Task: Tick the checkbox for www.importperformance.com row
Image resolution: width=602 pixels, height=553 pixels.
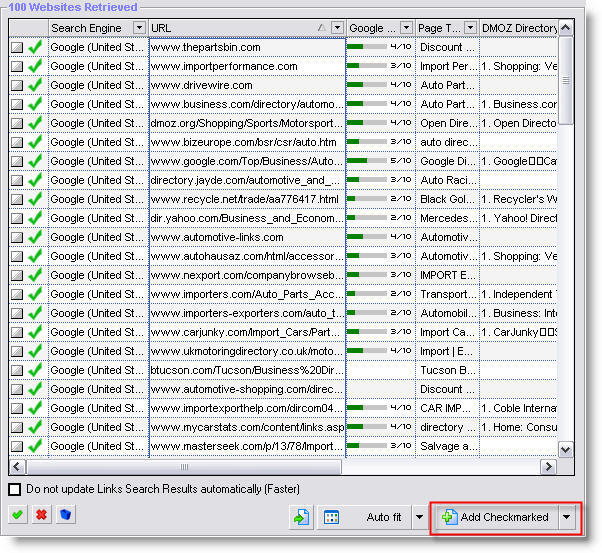Action: [17, 66]
